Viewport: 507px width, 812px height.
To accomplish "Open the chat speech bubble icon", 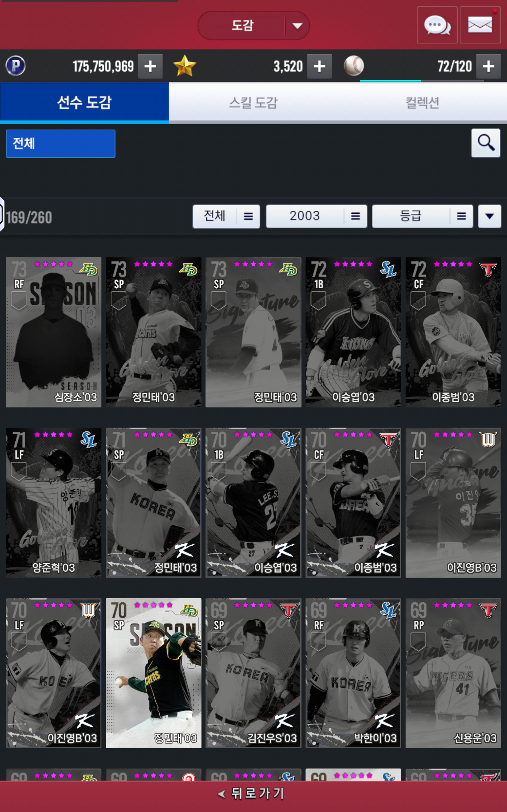I will 437,25.
